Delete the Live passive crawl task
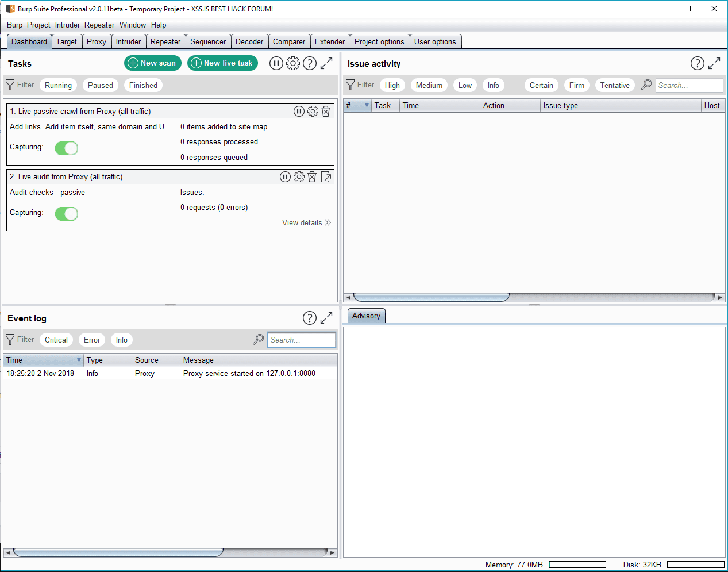The width and height of the screenshot is (728, 572). click(x=326, y=112)
